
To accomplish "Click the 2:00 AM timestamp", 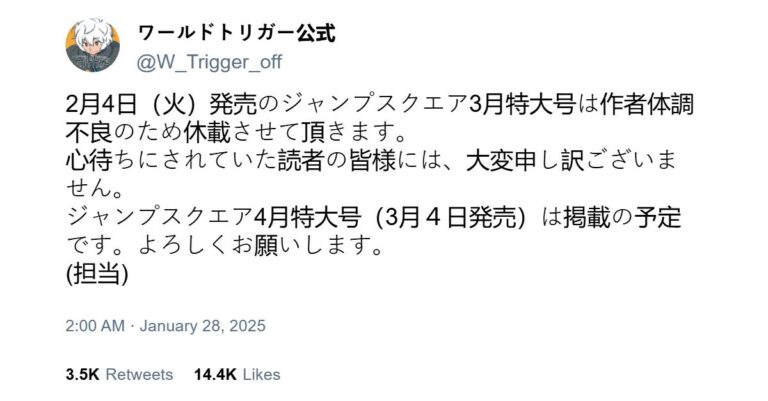I will 95,326.
